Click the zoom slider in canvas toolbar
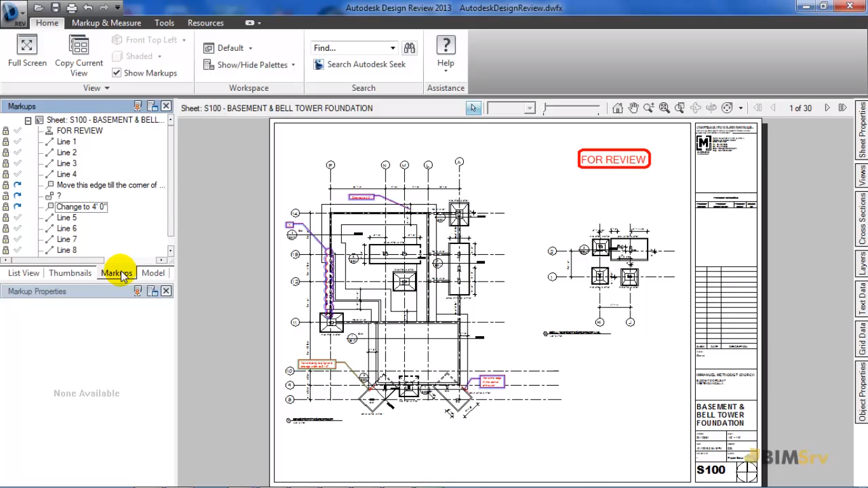The width and height of the screenshot is (868, 488). coord(571,108)
